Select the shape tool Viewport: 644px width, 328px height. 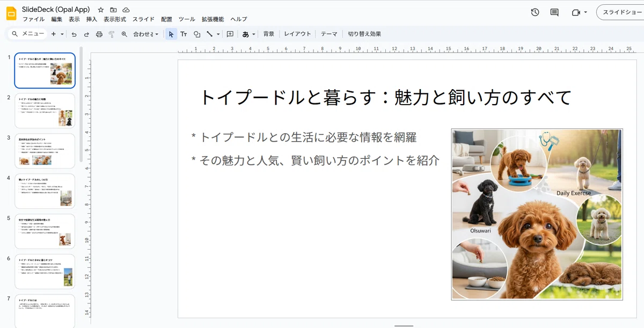[197, 34]
